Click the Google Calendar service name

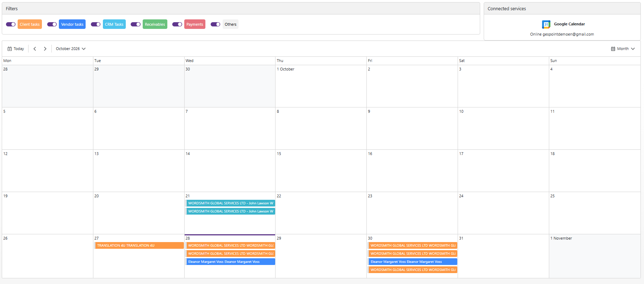[x=569, y=24]
